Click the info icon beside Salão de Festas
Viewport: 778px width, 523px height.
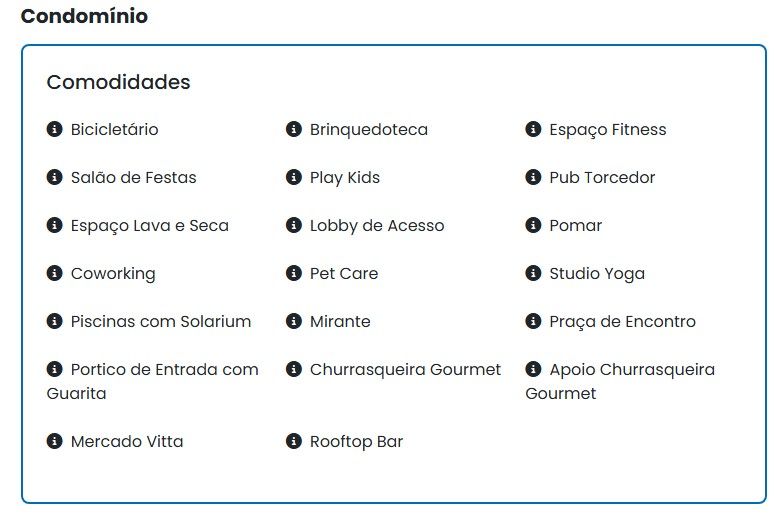coord(55,177)
